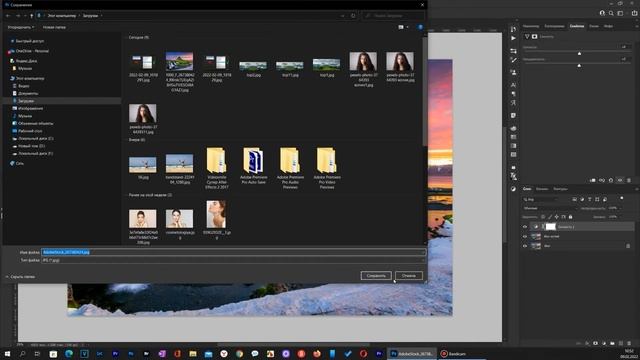
Task: Adjust upper slider handle in Properties panel
Action: point(579,53)
